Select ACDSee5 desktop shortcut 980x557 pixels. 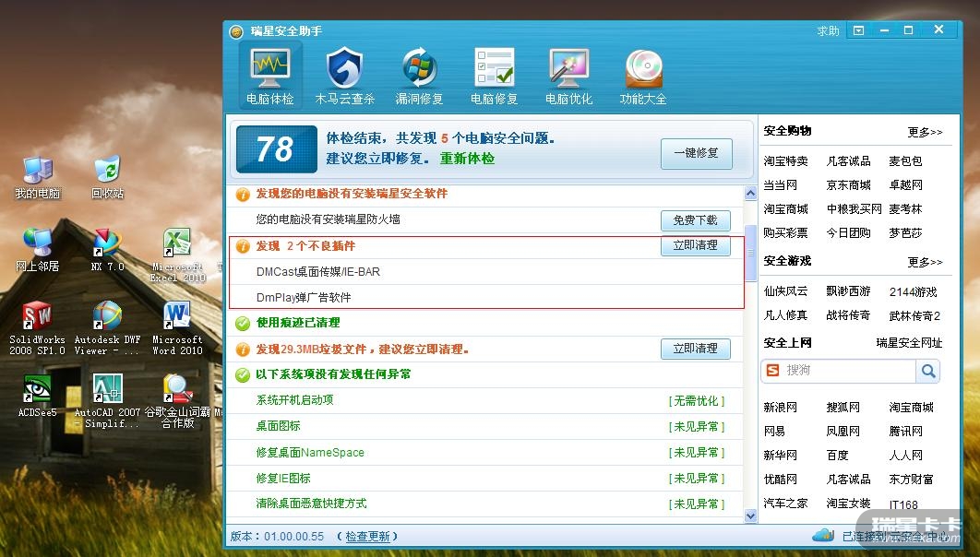pyautogui.click(x=38, y=396)
